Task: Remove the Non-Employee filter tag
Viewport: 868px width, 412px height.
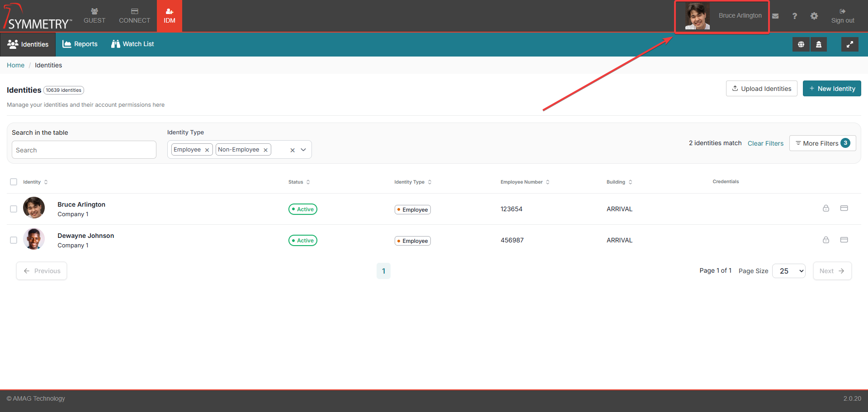Action: click(x=265, y=150)
